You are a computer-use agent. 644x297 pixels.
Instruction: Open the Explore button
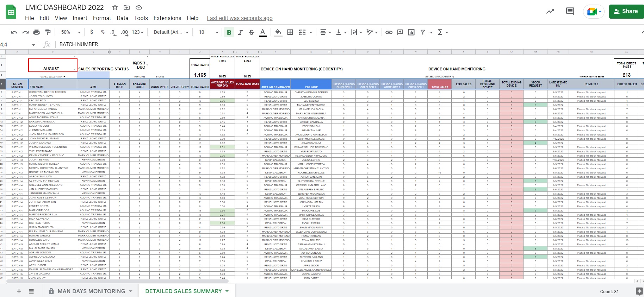639,291
